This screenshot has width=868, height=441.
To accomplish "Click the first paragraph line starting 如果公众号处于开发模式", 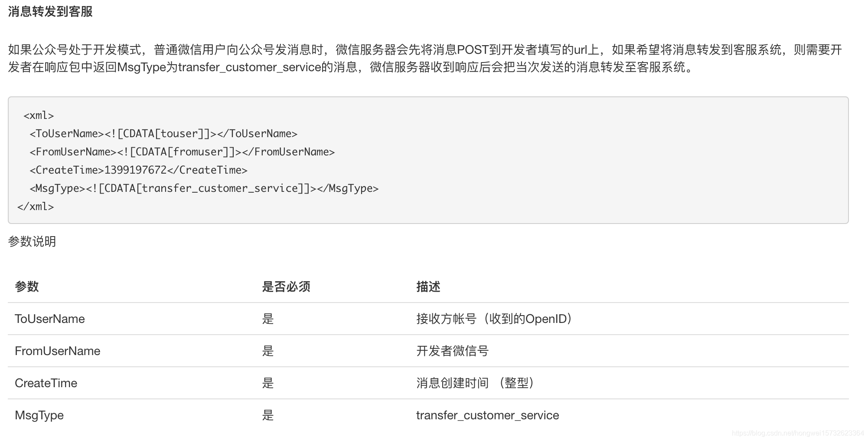I will (425, 50).
